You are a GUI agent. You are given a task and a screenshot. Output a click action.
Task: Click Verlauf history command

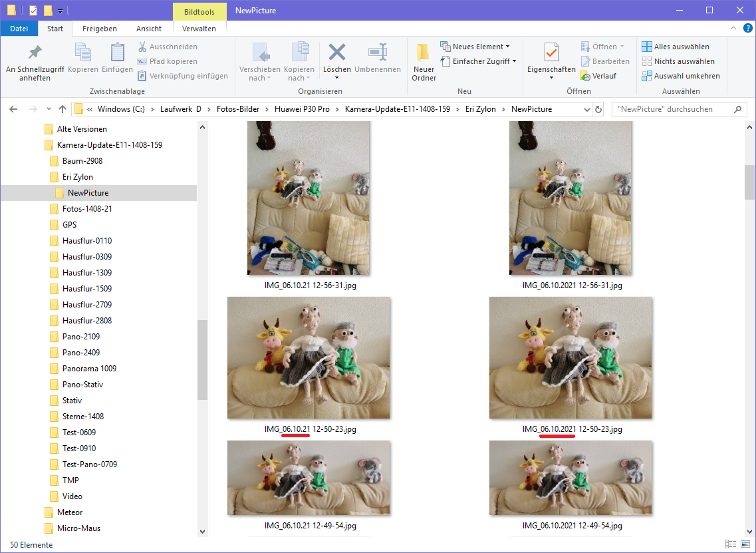coord(598,76)
